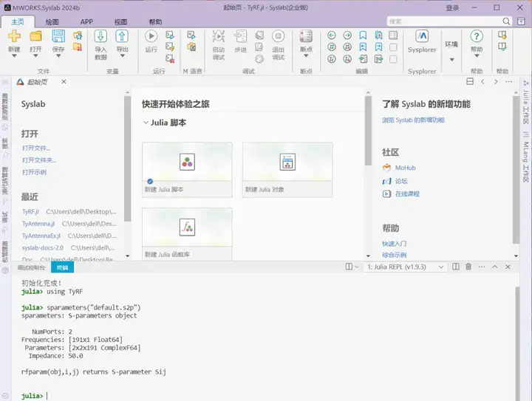Image resolution: width=532 pixels, height=401 pixels.
Task: Click the Sysplorer logo icon
Action: (x=422, y=36)
